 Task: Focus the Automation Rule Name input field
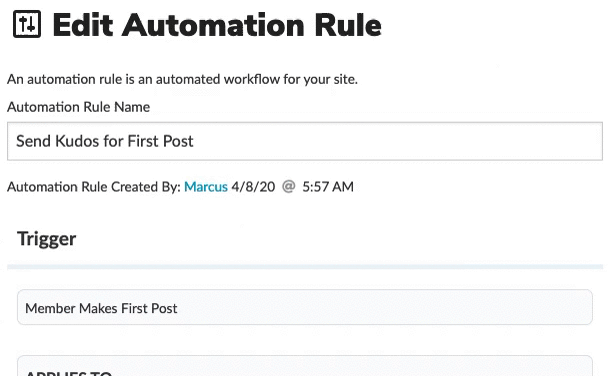pos(305,141)
